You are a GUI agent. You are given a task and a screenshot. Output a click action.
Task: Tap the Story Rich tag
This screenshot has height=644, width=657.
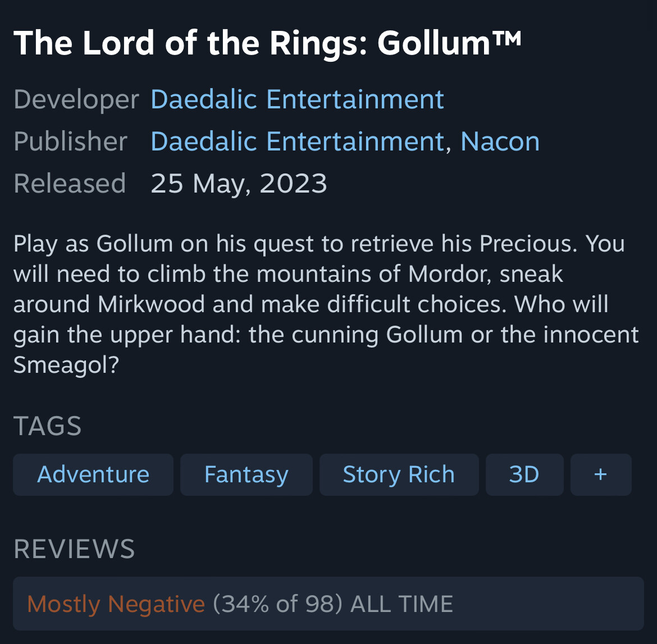coord(399,474)
